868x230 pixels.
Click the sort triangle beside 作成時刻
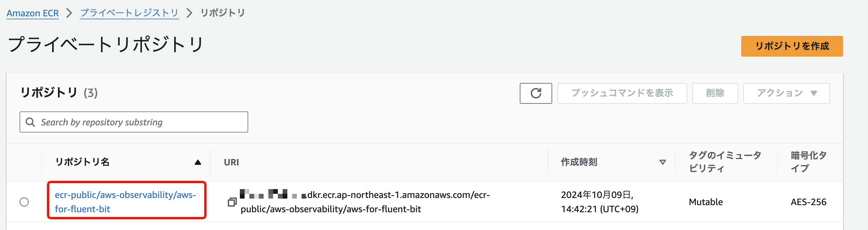pos(663,162)
